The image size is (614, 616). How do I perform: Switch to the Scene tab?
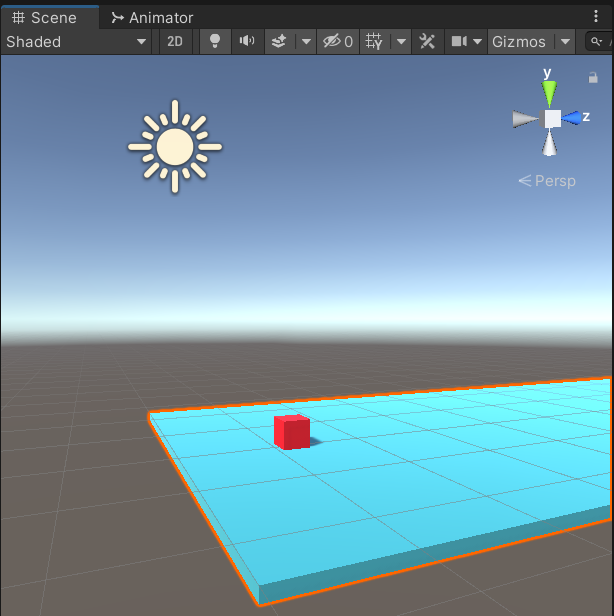(50, 18)
